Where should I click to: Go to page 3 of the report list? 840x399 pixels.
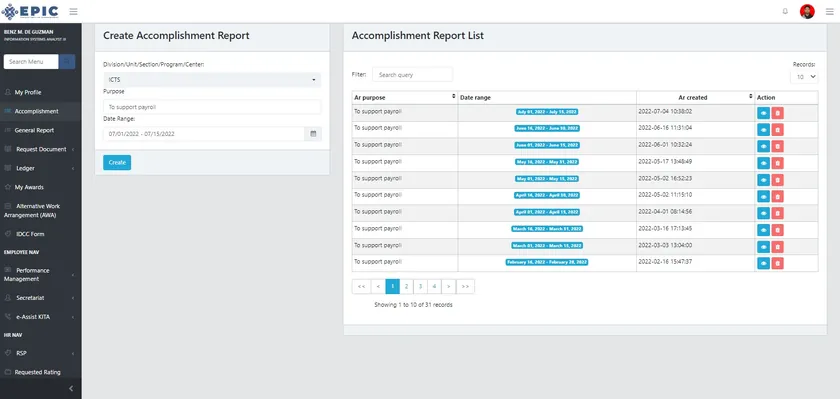(x=421, y=287)
